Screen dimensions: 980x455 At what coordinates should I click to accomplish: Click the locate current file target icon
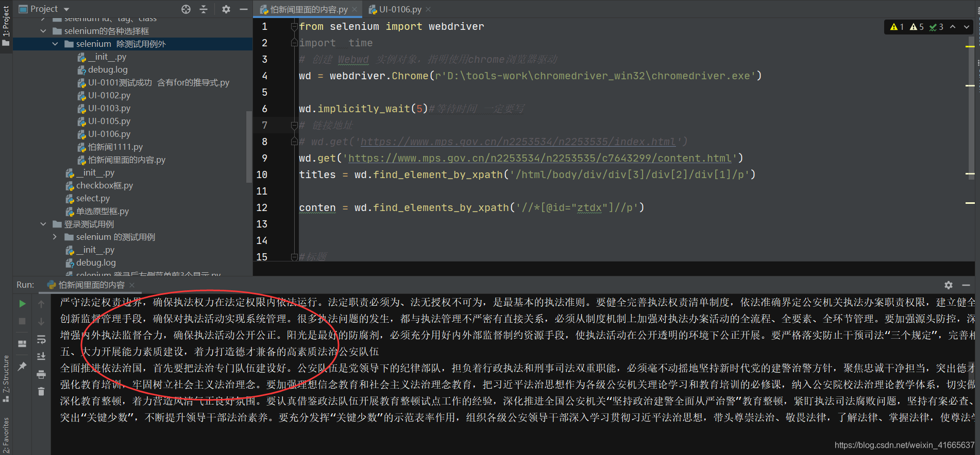pyautogui.click(x=186, y=9)
